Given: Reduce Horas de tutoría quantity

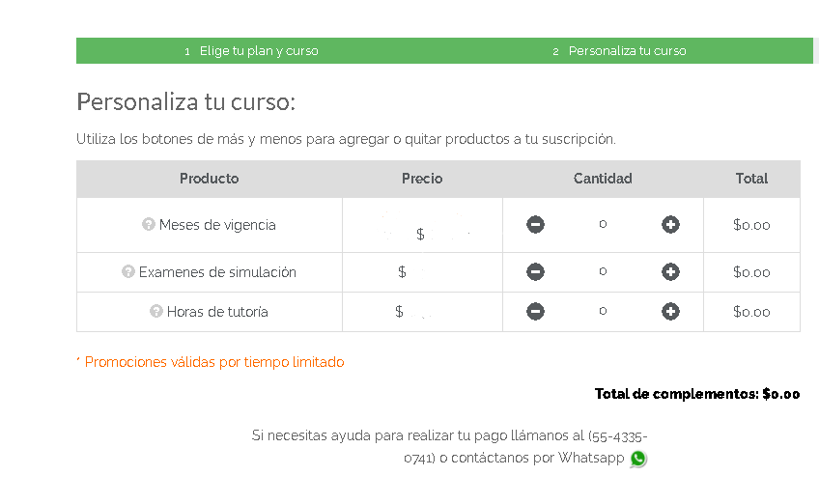Looking at the screenshot, I should 535,311.
